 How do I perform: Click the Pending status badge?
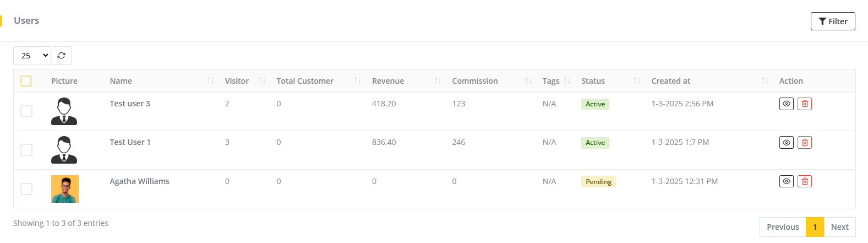598,182
